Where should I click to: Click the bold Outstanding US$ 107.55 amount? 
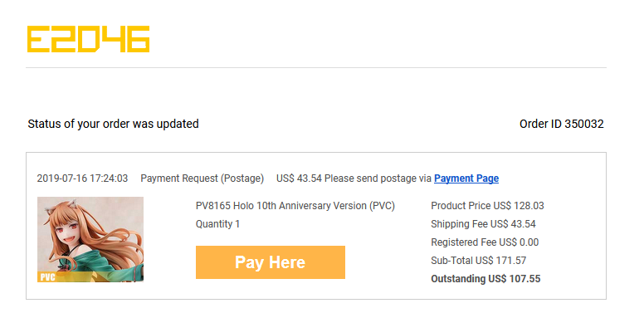[x=485, y=279]
